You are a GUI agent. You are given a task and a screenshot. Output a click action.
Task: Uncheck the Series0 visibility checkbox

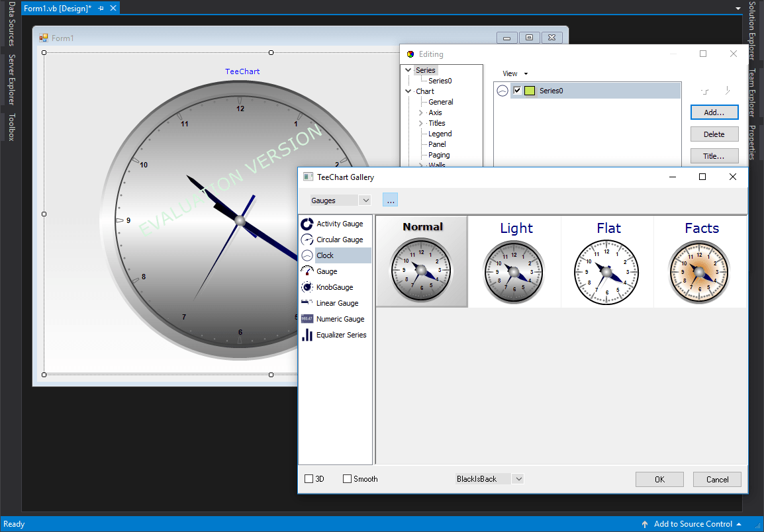(x=517, y=91)
